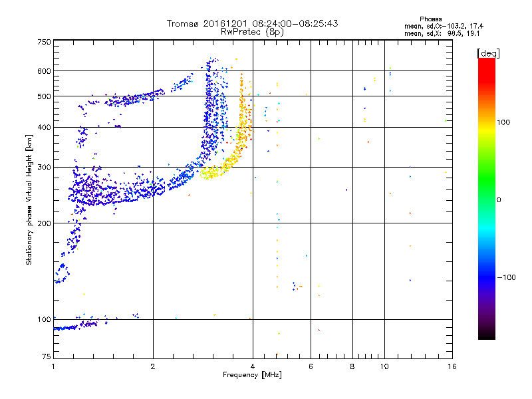
Task: Click the blue colorbar at -100 mark
Action: (x=487, y=277)
